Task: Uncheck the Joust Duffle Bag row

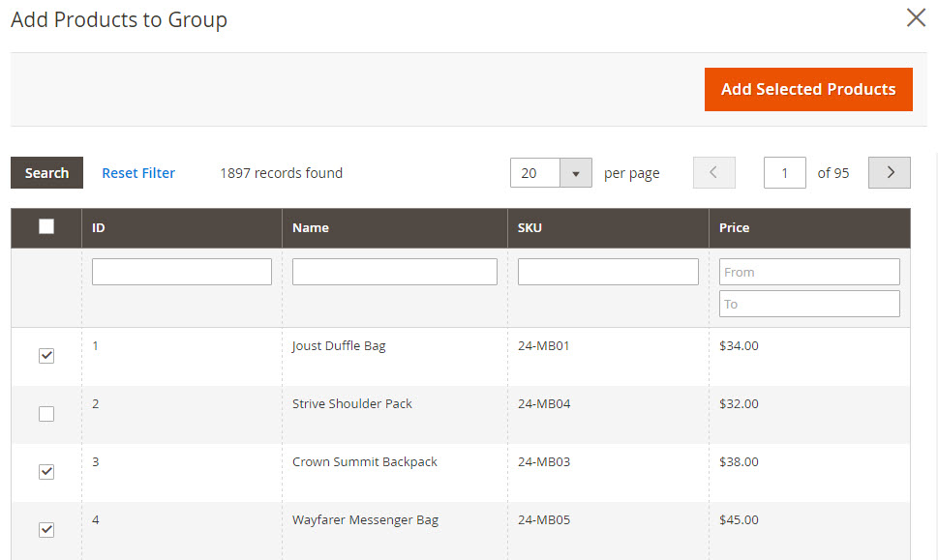Action: 45,356
